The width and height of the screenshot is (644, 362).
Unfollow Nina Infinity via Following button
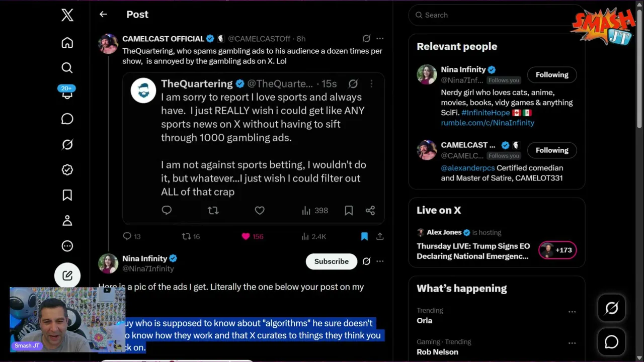coord(552,74)
